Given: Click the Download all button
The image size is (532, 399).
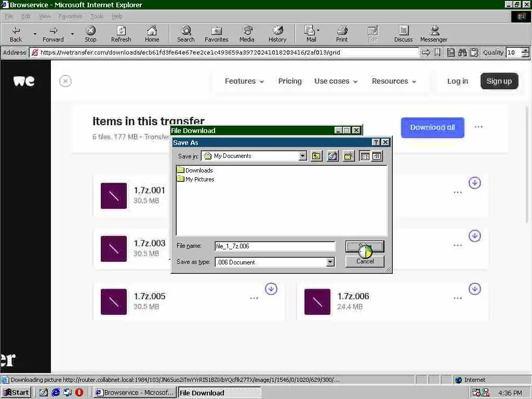Looking at the screenshot, I should [433, 128].
